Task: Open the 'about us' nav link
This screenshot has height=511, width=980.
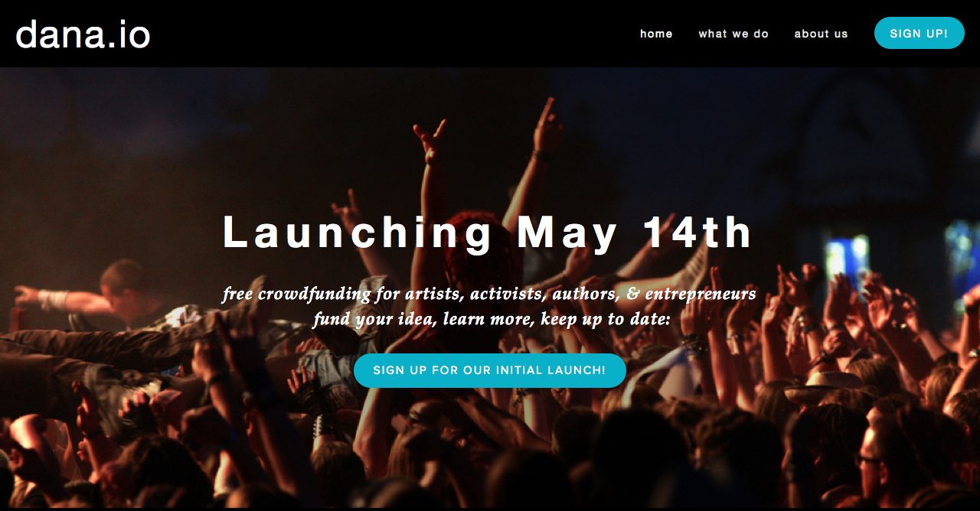Action: pos(821,34)
